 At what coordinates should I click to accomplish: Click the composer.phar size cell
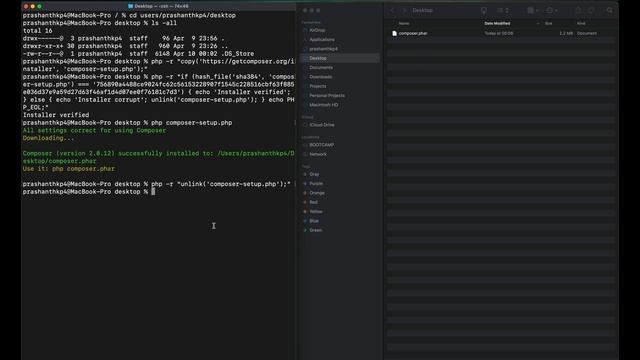[x=566, y=33]
